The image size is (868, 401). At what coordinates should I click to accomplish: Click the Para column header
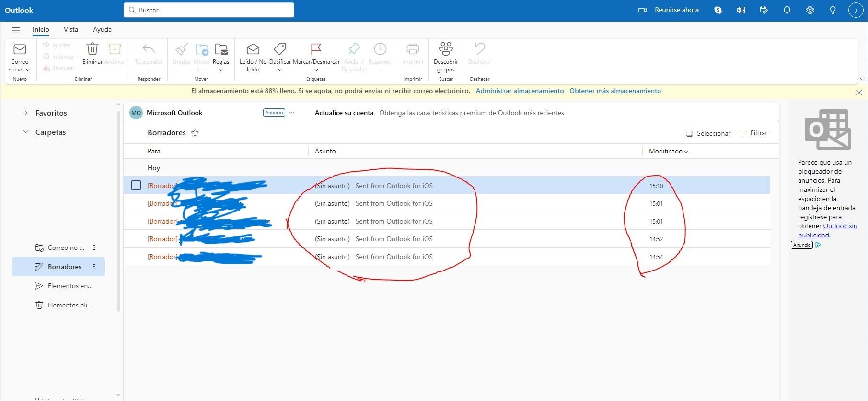click(154, 151)
